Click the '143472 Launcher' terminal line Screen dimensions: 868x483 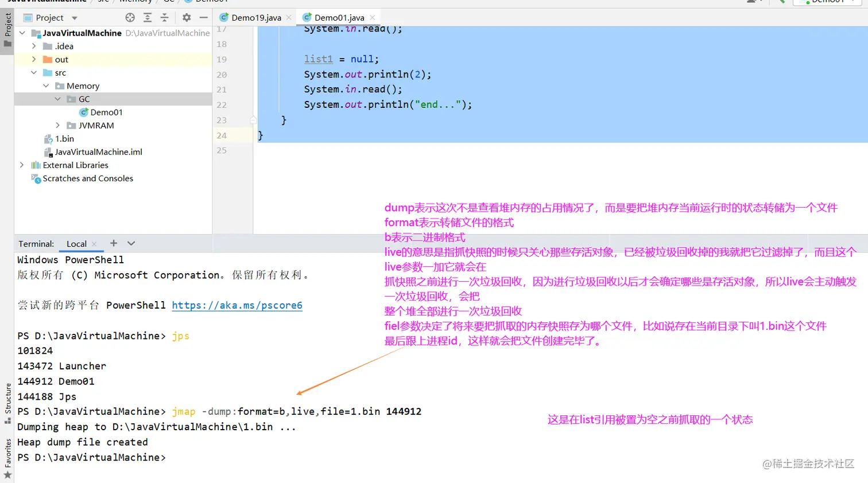pos(61,366)
